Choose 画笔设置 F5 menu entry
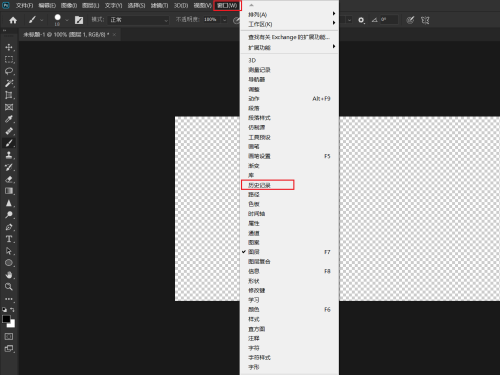The height and width of the screenshot is (375, 500). point(289,156)
